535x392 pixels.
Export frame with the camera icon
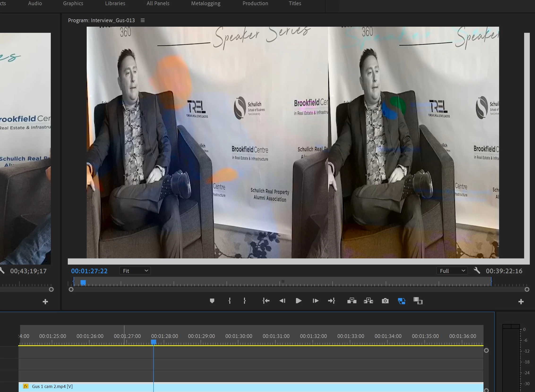point(385,301)
